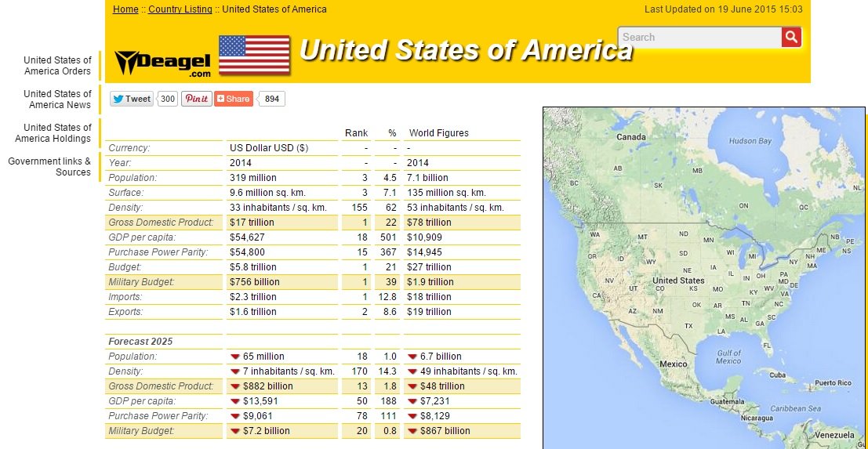Click the map of North America
Image resolution: width=868 pixels, height=449 pixels.
click(703, 277)
